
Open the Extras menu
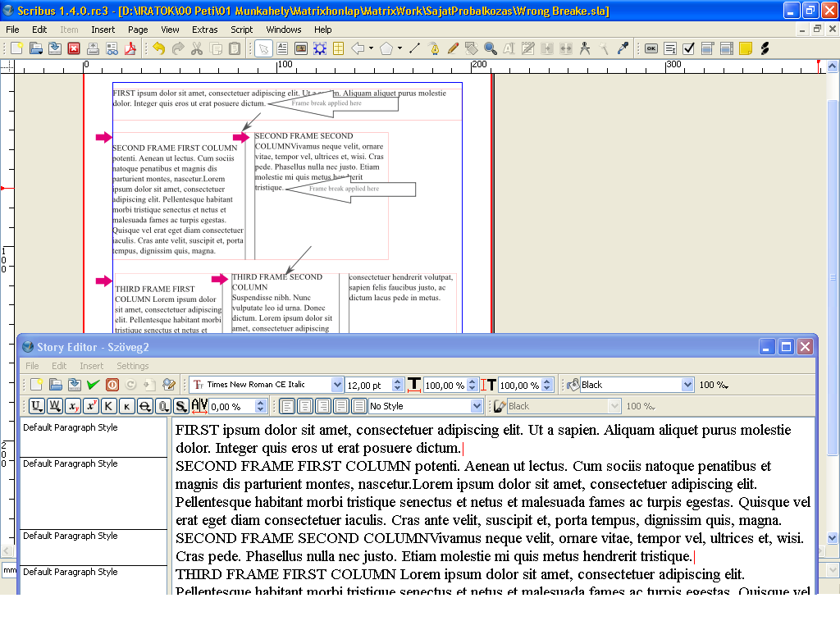pyautogui.click(x=205, y=30)
